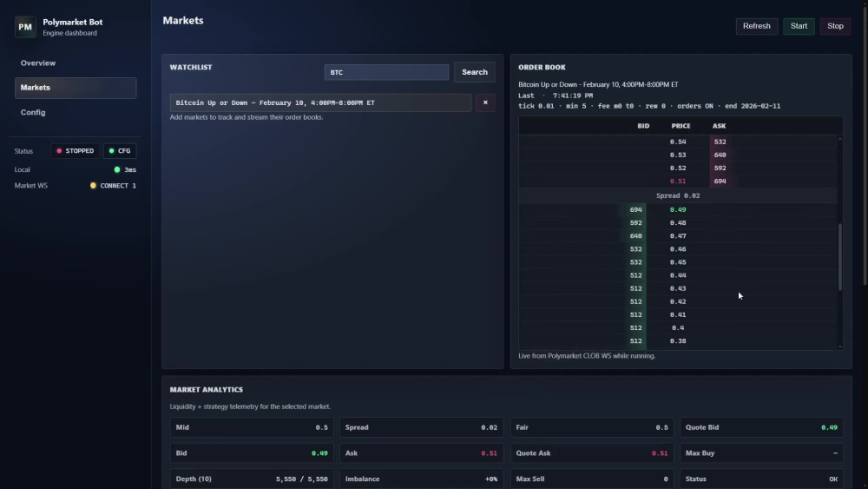Click the Bid 0.49 analytics tile
The height and width of the screenshot is (489, 868).
click(252, 453)
